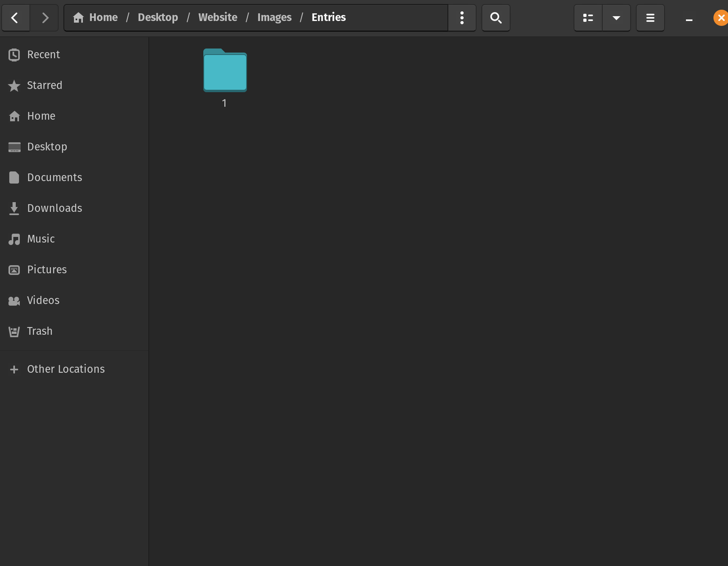Jump to Desktop in the breadcrumb path
This screenshot has width=728, height=566.
(x=158, y=17)
